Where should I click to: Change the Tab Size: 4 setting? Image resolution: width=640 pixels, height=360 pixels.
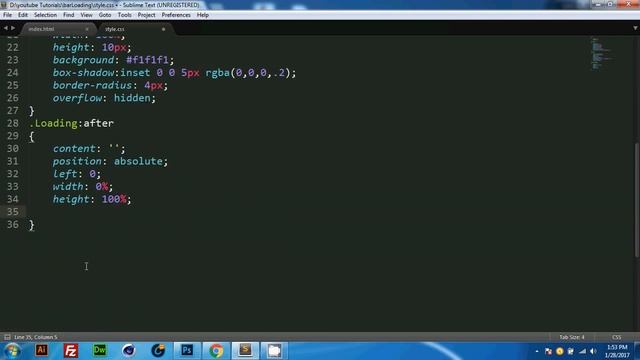pos(572,337)
